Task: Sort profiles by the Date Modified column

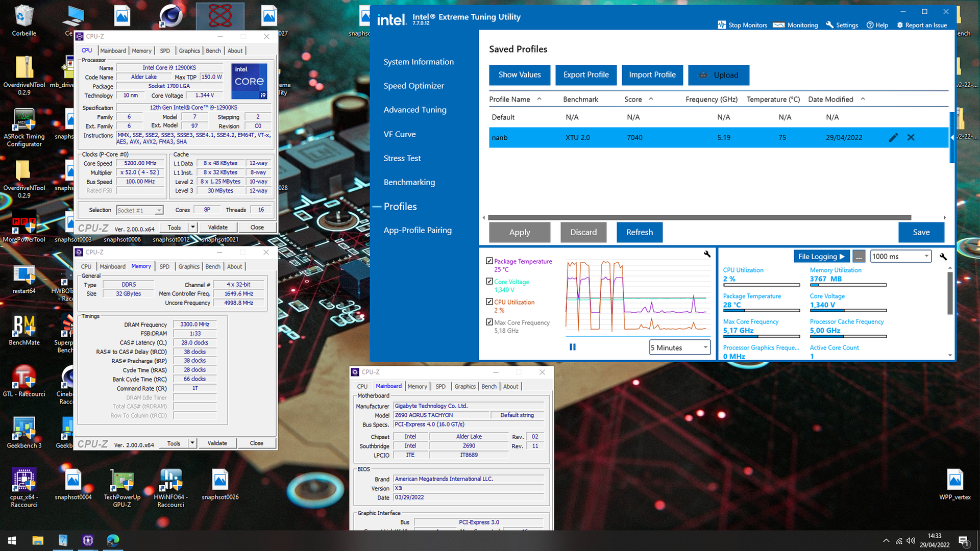Action: click(x=836, y=99)
